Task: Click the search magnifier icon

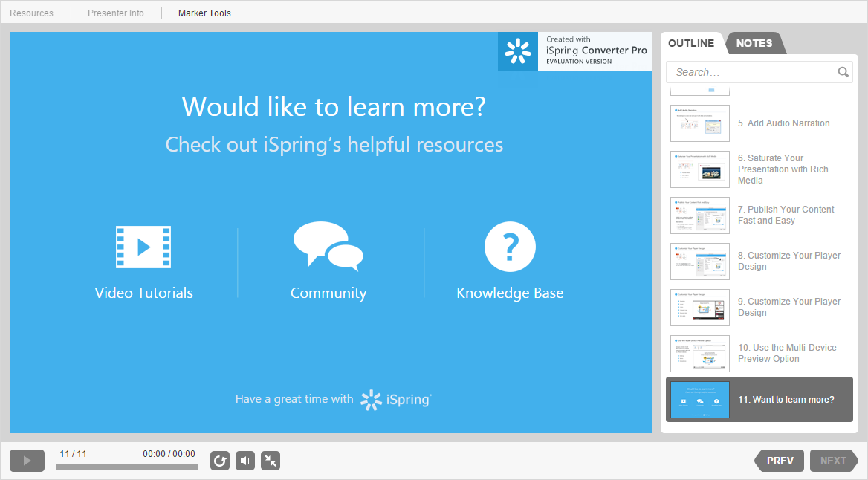Action: [843, 72]
